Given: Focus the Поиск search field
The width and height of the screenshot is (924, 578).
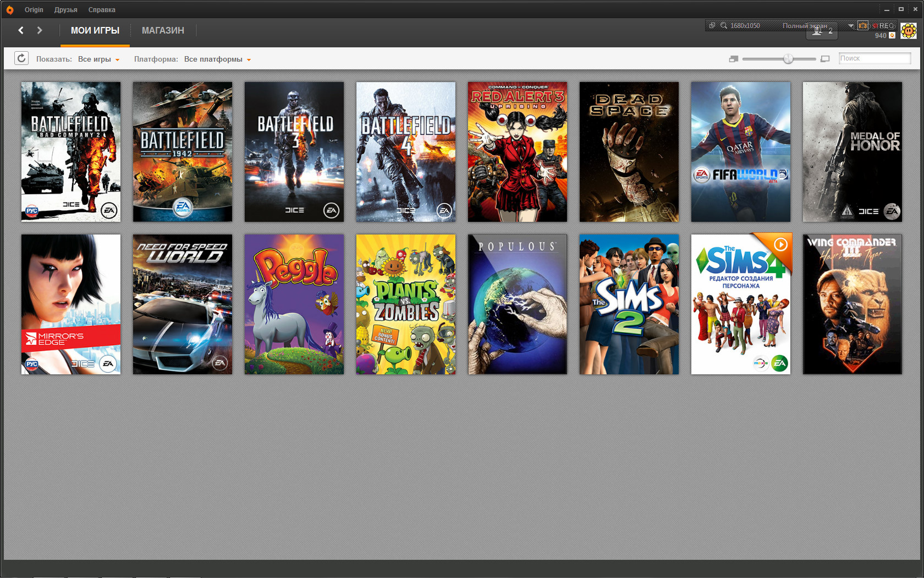Looking at the screenshot, I should coord(875,58).
